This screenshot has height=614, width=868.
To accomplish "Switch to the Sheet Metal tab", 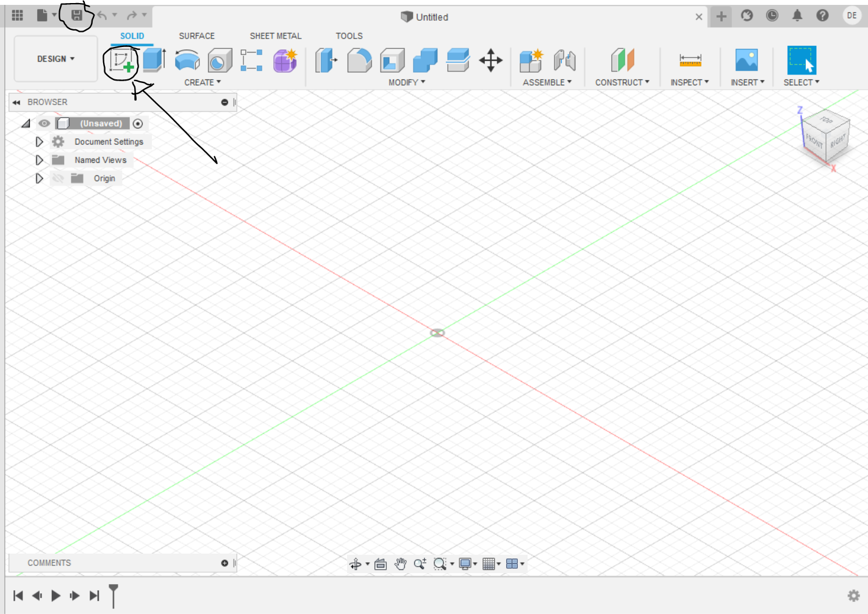I will [x=276, y=36].
